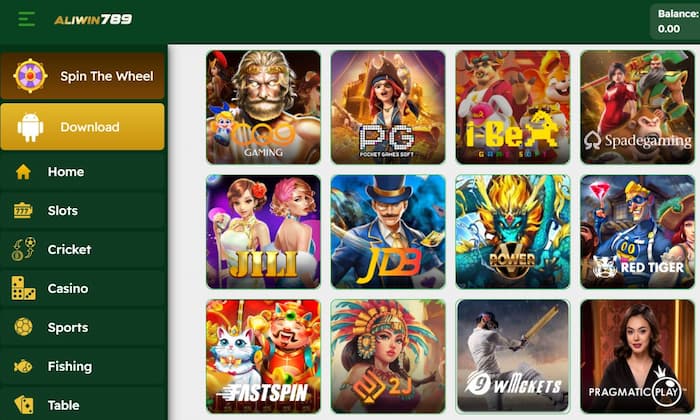
Task: Toggle the hamburger menu icon
Action: coord(26,19)
